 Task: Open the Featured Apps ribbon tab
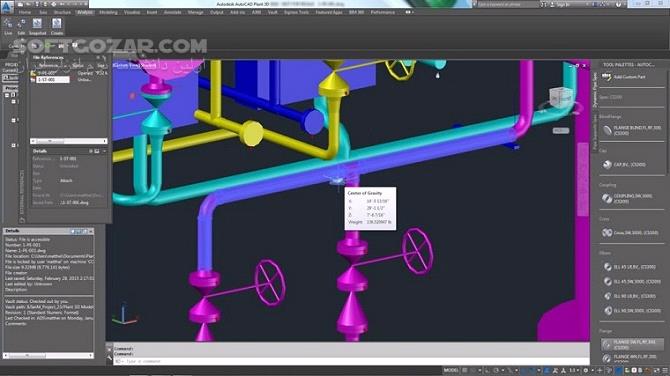(x=329, y=12)
